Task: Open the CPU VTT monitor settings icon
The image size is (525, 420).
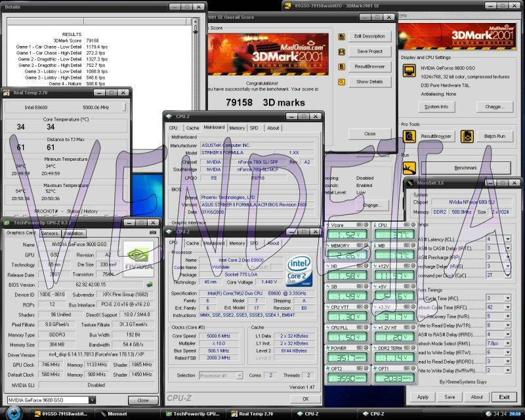Action: point(360,306)
